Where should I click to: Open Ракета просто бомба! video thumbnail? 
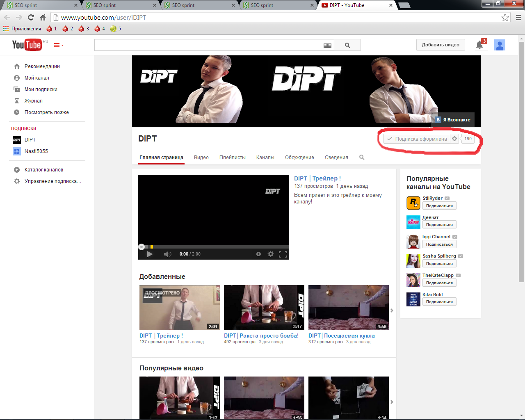264,308
